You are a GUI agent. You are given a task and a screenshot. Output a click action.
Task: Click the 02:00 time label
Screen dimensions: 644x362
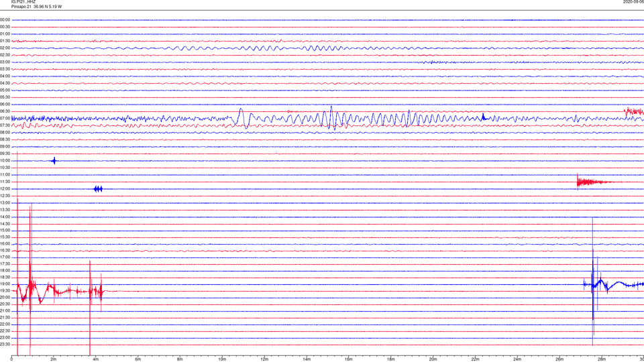pyautogui.click(x=5, y=48)
